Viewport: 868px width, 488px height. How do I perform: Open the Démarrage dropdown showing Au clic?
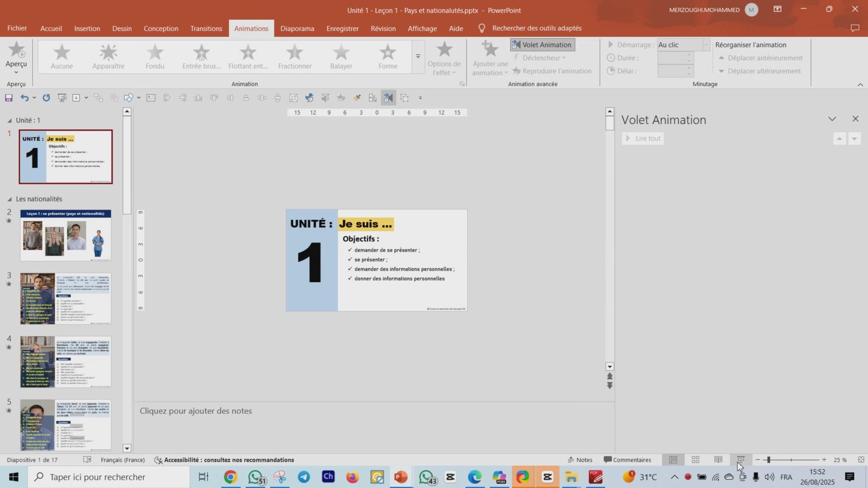[x=706, y=45]
